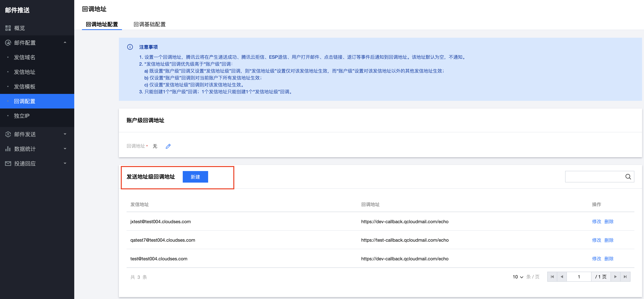This screenshot has width=644, height=299.
Task: Click 删除 for test@test004.cloudses.com
Action: tap(609, 259)
